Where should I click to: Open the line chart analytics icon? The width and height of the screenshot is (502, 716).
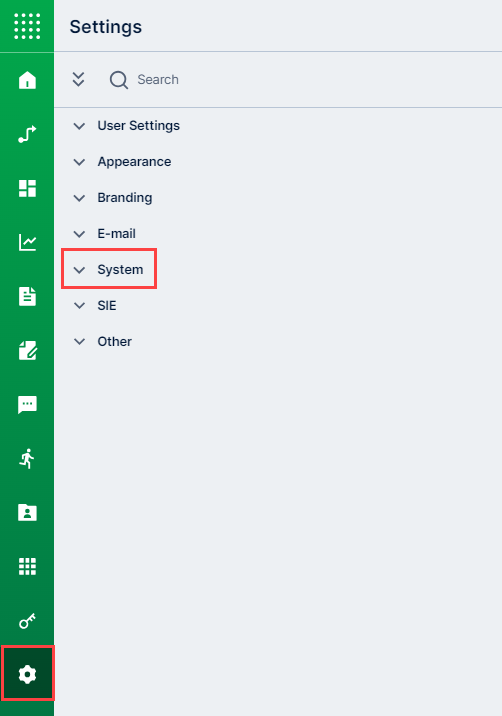pyautogui.click(x=27, y=242)
